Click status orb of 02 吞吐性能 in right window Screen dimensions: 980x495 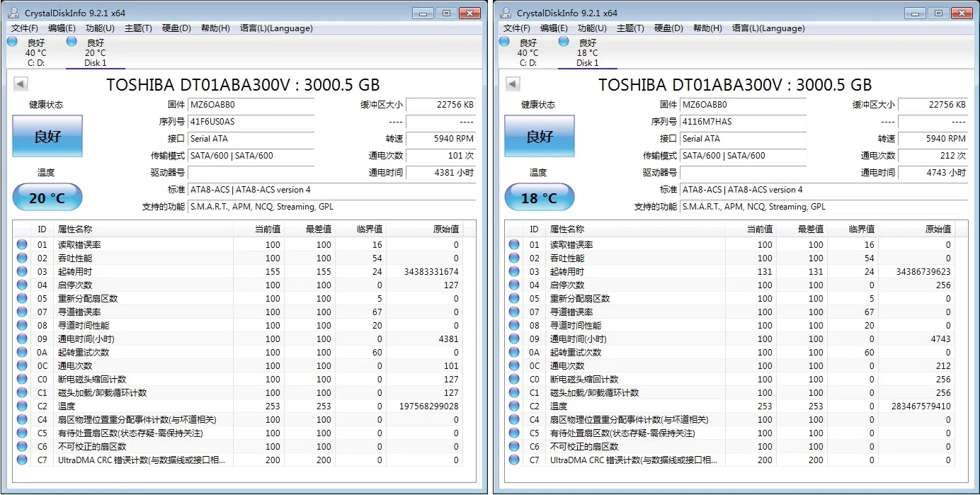point(514,258)
